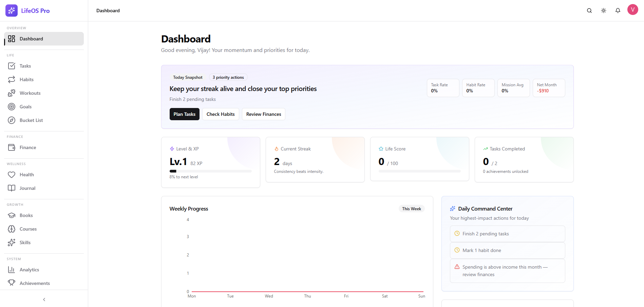This screenshot has height=307, width=644.
Task: Open Goals from the Life section
Action: (25, 107)
